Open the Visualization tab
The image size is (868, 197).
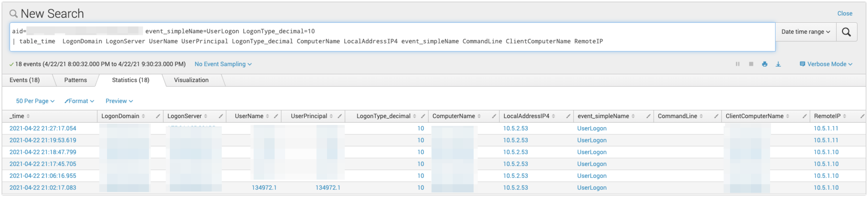(191, 80)
